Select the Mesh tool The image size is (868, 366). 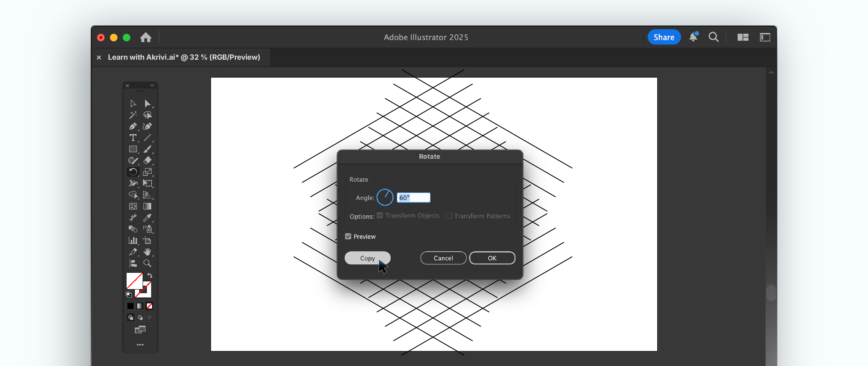pos(133,206)
